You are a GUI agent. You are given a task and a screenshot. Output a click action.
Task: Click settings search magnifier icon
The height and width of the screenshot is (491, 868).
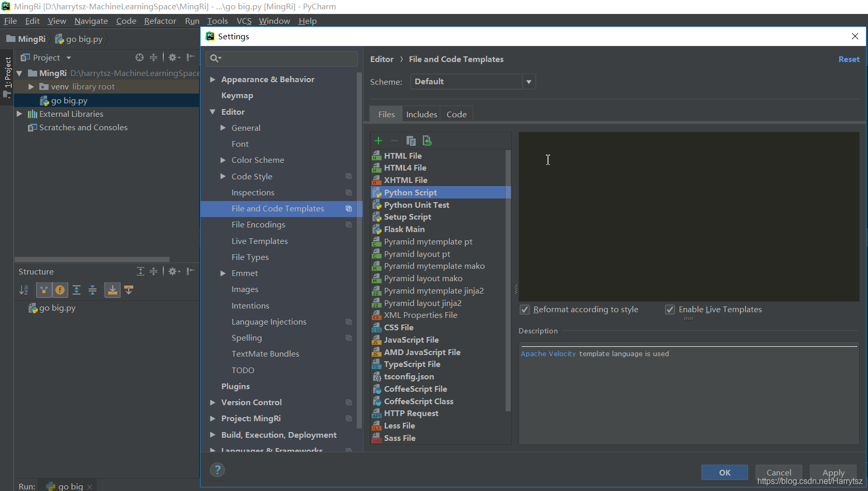coord(216,58)
